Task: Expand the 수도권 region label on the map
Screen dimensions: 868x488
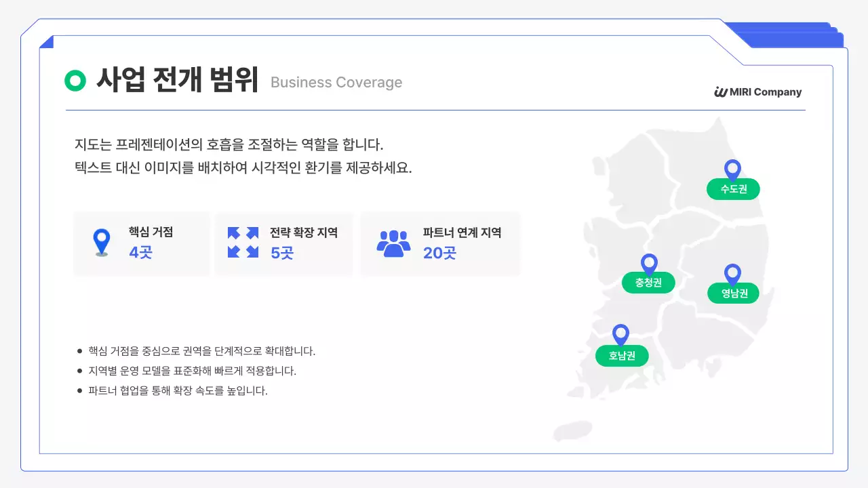Action: (732, 189)
